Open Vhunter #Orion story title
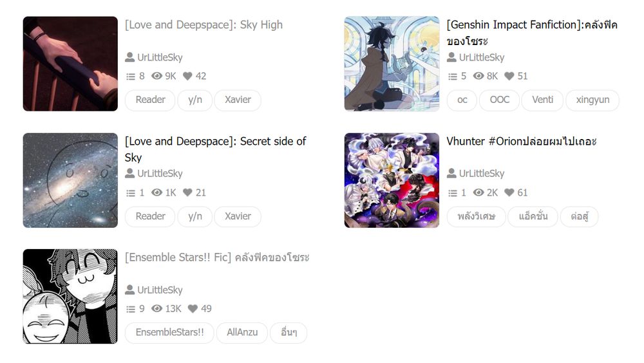The width and height of the screenshot is (644, 363). [x=521, y=141]
